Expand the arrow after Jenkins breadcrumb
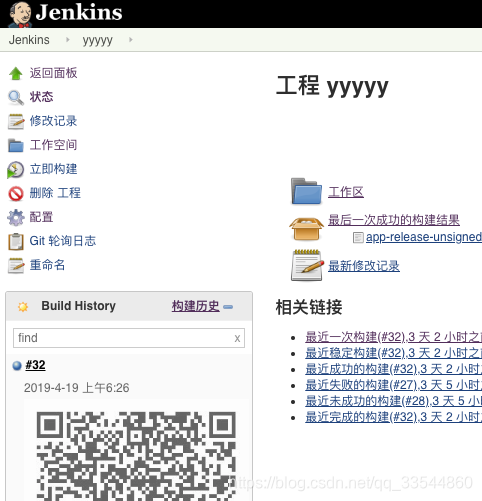This screenshot has height=501, width=482. [68, 40]
